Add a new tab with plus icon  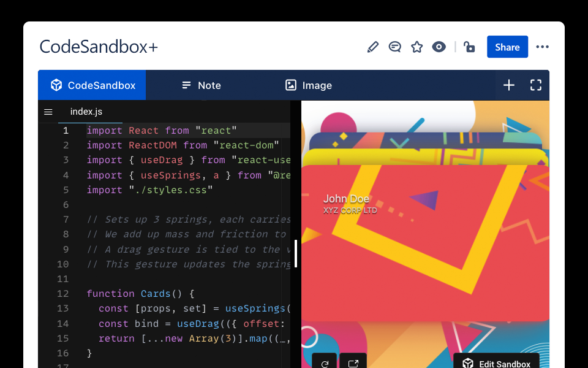[x=509, y=85]
